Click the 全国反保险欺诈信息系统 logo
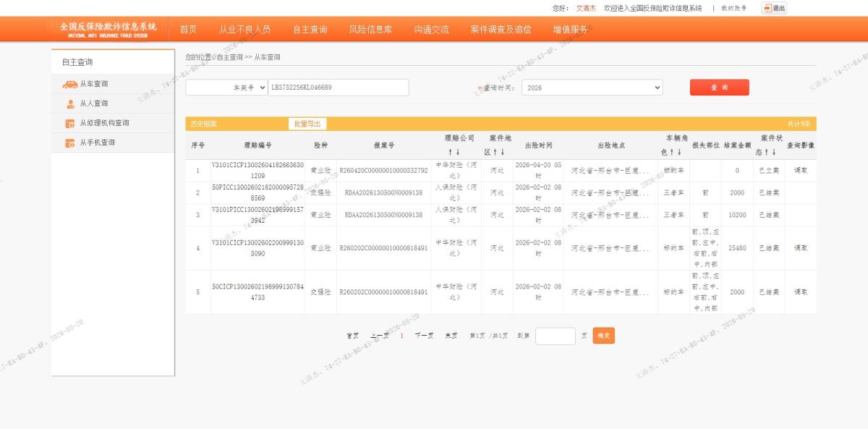 pos(108,29)
